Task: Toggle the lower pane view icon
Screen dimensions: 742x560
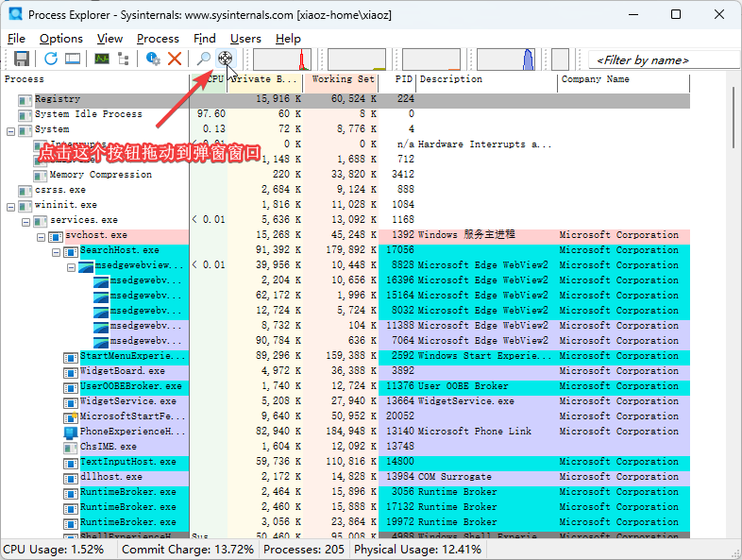Action: coord(73,59)
